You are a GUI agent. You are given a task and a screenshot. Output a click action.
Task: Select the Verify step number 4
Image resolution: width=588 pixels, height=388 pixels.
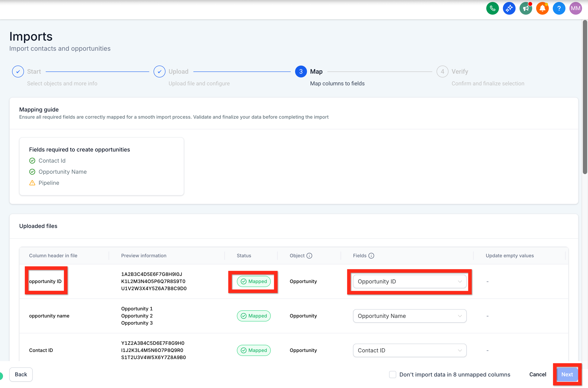pos(442,71)
